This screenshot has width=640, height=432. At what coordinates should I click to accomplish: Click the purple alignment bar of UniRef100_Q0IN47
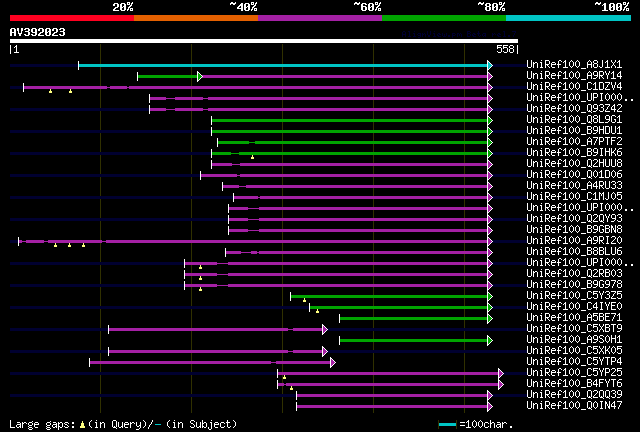392,406
